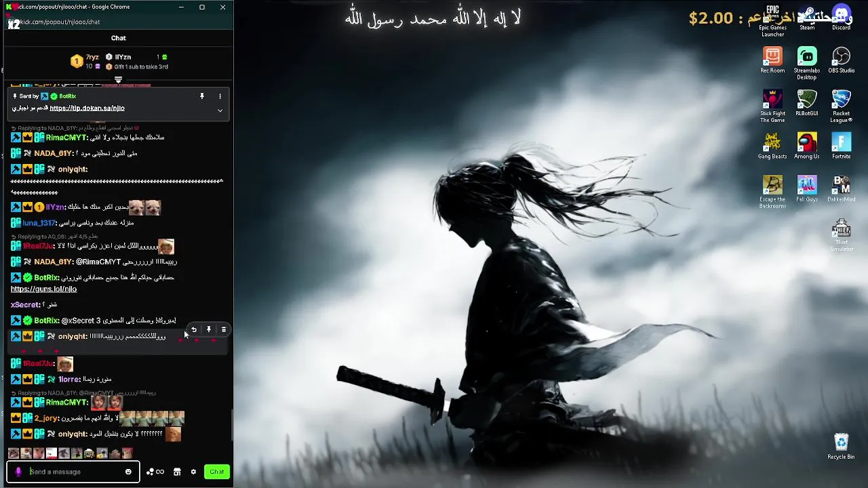Open Epic Games Launcher desktop shortcut

pos(772,21)
